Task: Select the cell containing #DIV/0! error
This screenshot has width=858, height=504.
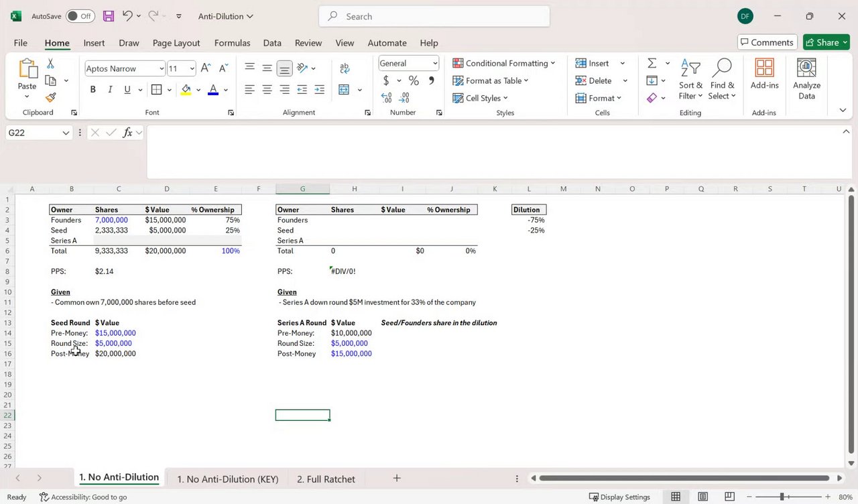Action: tap(354, 271)
